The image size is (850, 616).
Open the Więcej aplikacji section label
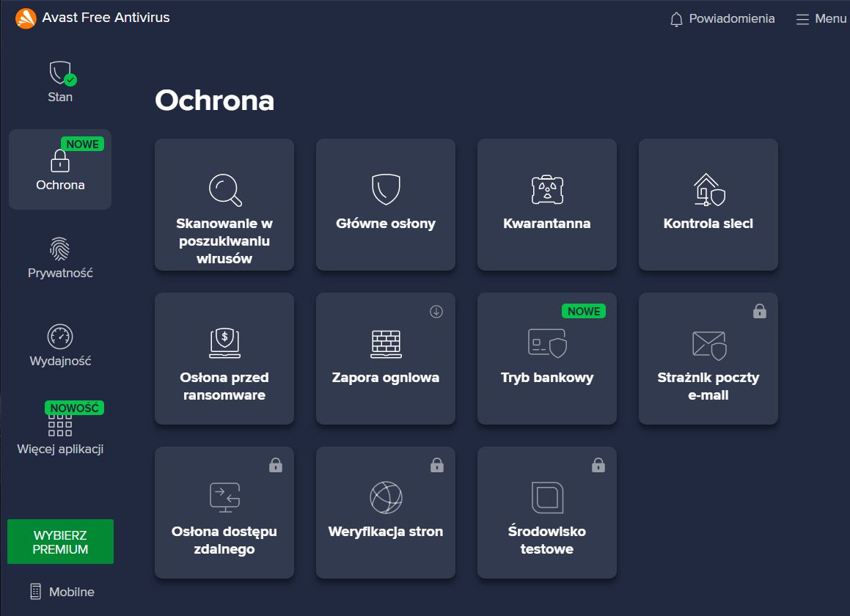[60, 449]
